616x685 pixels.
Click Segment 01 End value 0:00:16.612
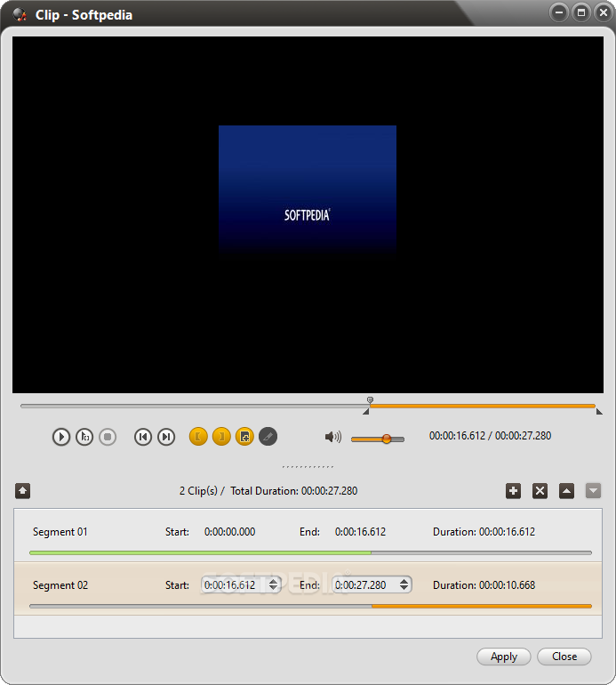(x=360, y=532)
